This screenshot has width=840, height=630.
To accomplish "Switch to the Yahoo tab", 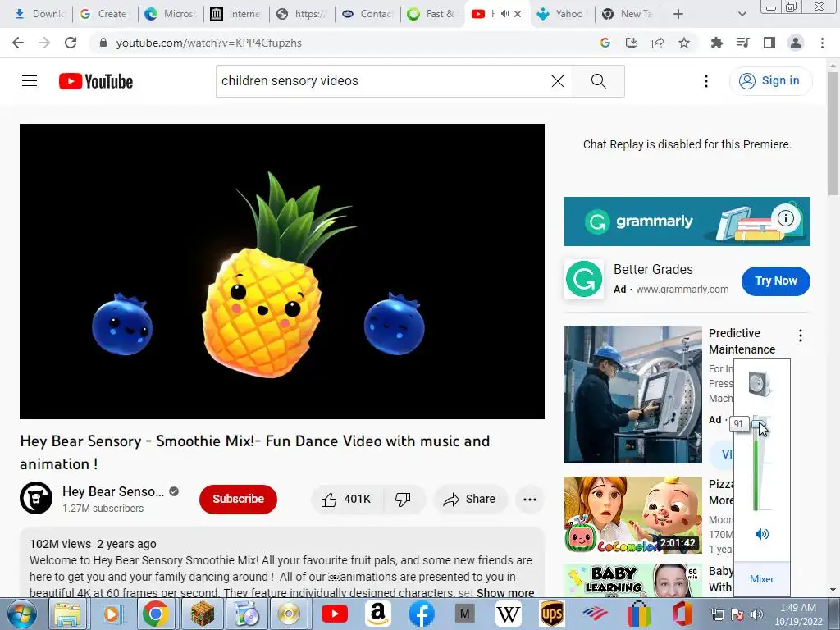I will point(563,14).
